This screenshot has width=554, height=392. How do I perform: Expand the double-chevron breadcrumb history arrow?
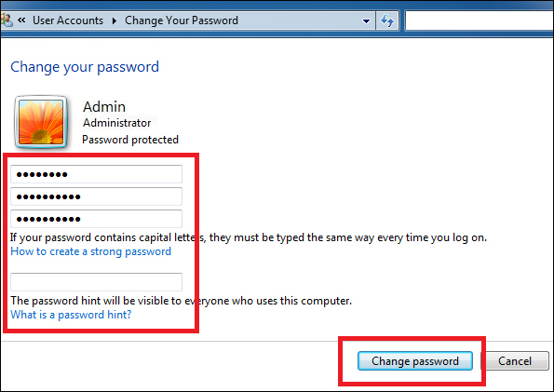[21, 20]
